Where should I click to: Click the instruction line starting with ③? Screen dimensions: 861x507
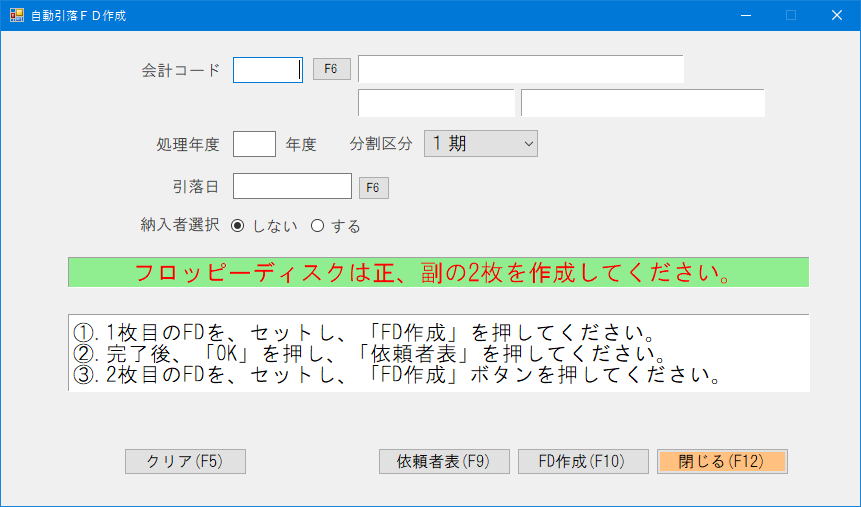coord(396,375)
